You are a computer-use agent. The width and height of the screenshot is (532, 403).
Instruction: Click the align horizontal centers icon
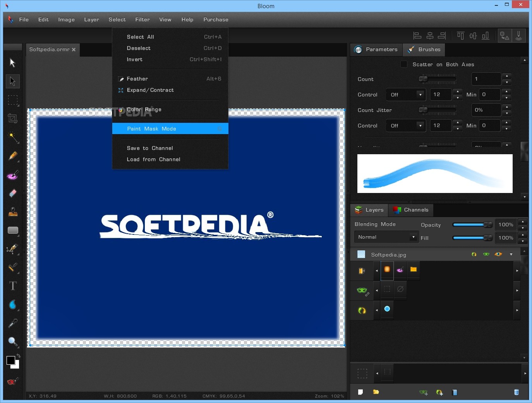pyautogui.click(x=430, y=36)
